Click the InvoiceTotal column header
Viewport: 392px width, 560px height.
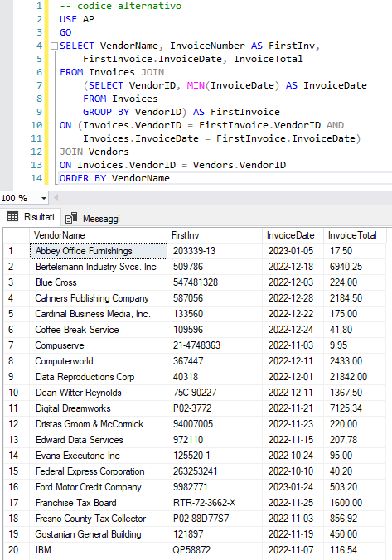click(x=355, y=235)
